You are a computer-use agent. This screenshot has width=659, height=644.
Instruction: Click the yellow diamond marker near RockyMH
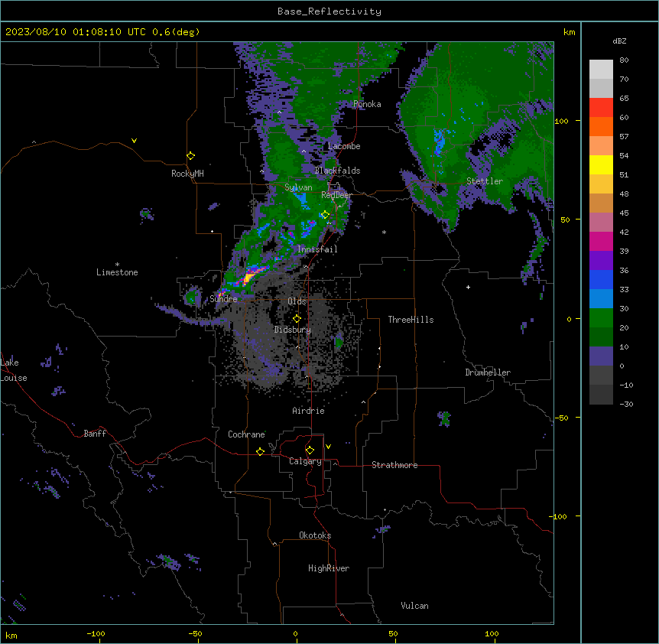[x=191, y=156]
